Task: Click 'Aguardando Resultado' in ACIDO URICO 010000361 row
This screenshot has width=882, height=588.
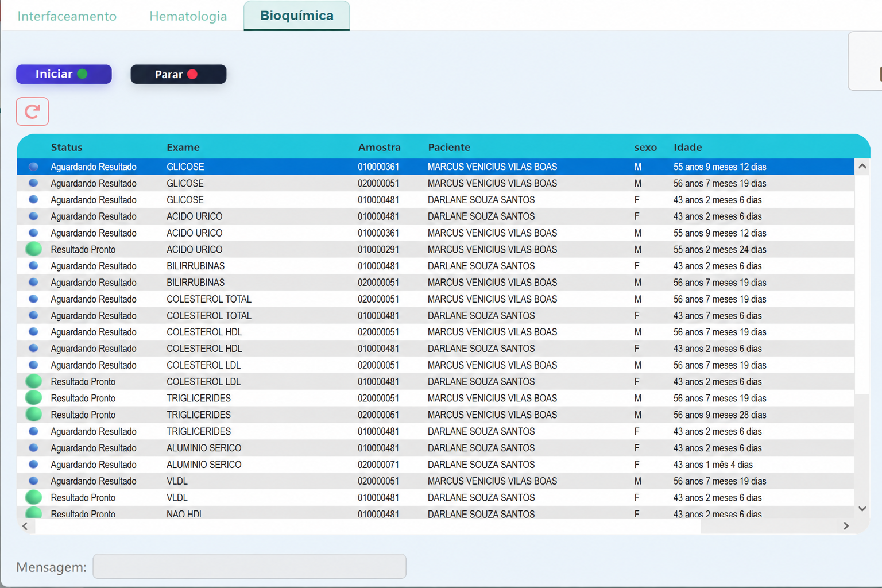Action: click(94, 233)
